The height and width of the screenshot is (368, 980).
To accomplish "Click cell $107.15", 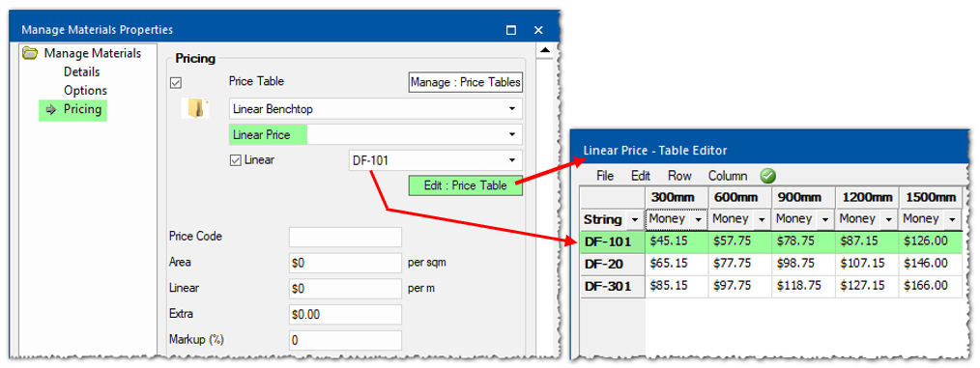I will (x=868, y=265).
